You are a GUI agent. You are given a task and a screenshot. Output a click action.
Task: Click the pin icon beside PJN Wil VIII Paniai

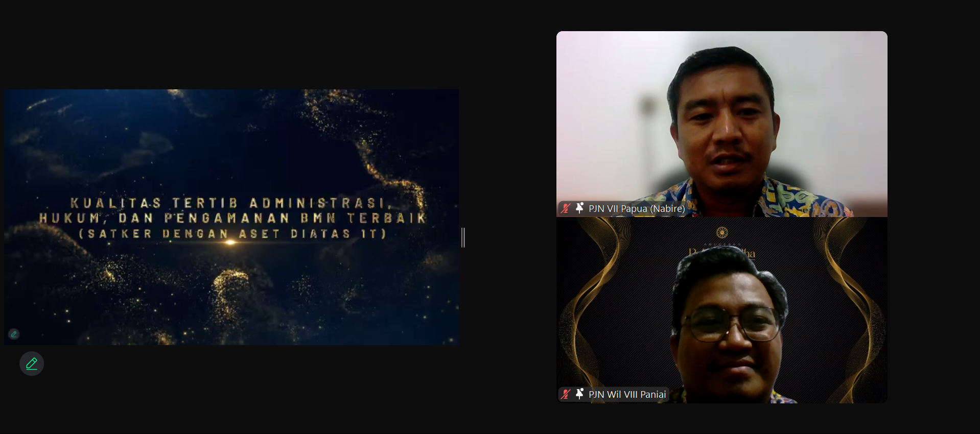579,394
